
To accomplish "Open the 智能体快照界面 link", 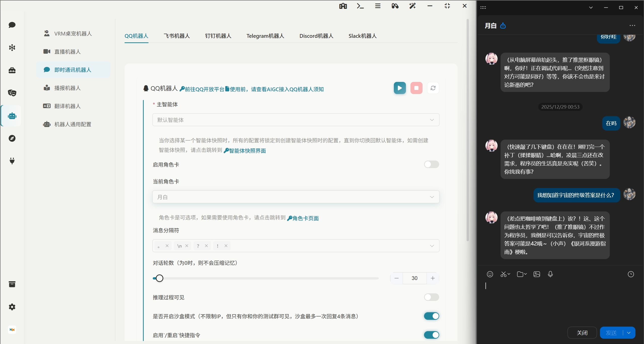I will (245, 150).
